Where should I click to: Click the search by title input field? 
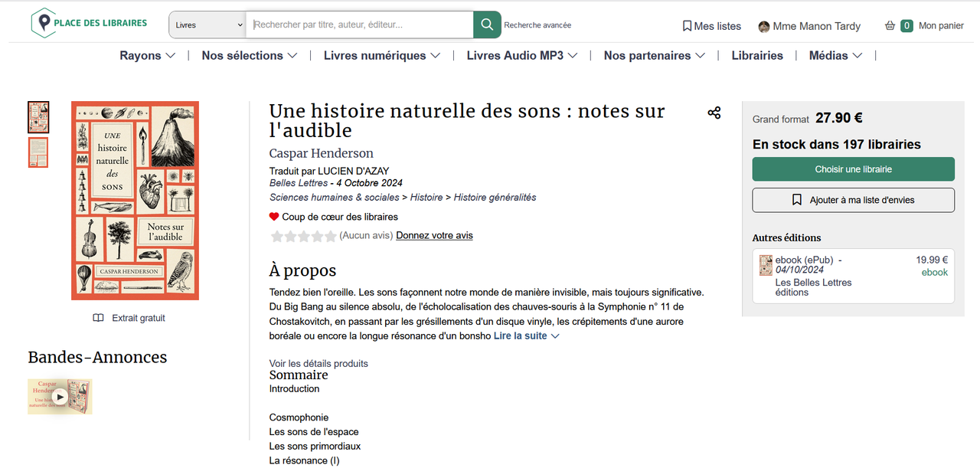(x=360, y=25)
